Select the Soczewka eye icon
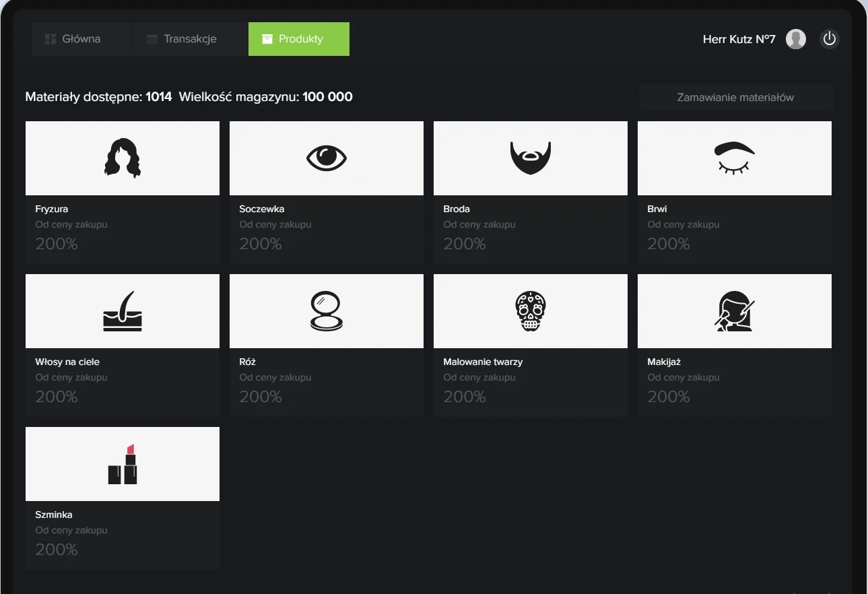Image resolution: width=868 pixels, height=594 pixels. click(x=326, y=158)
